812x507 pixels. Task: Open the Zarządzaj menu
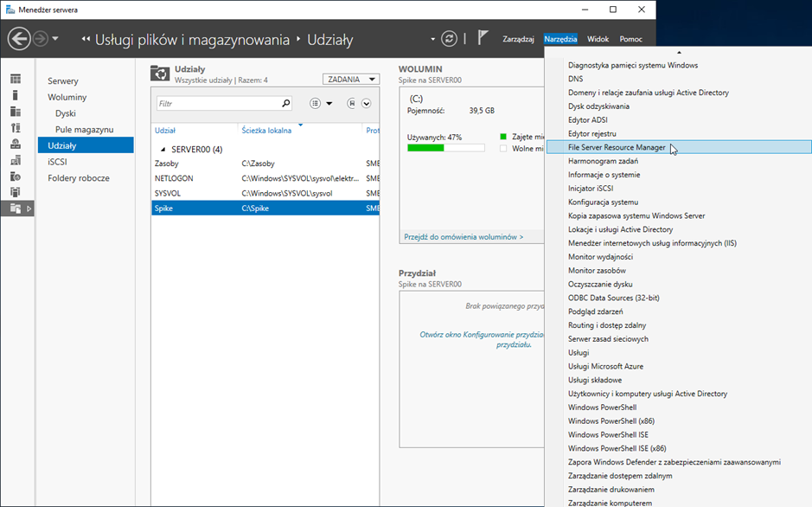tap(518, 39)
